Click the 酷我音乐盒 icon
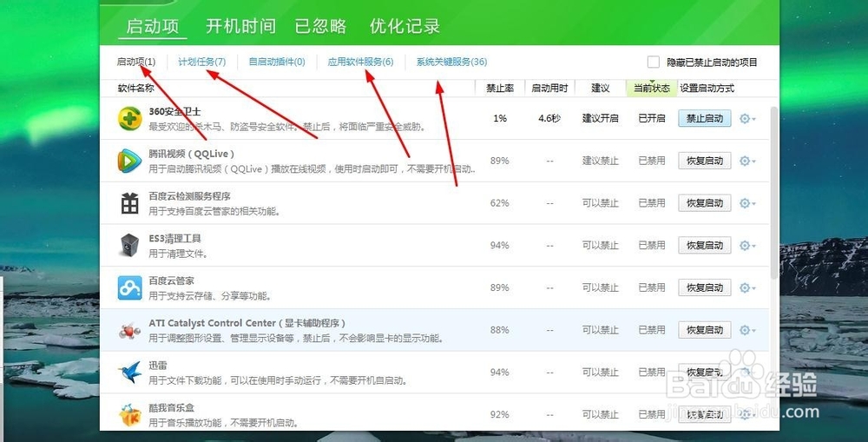Viewport: 868px width, 442px height. point(130,414)
